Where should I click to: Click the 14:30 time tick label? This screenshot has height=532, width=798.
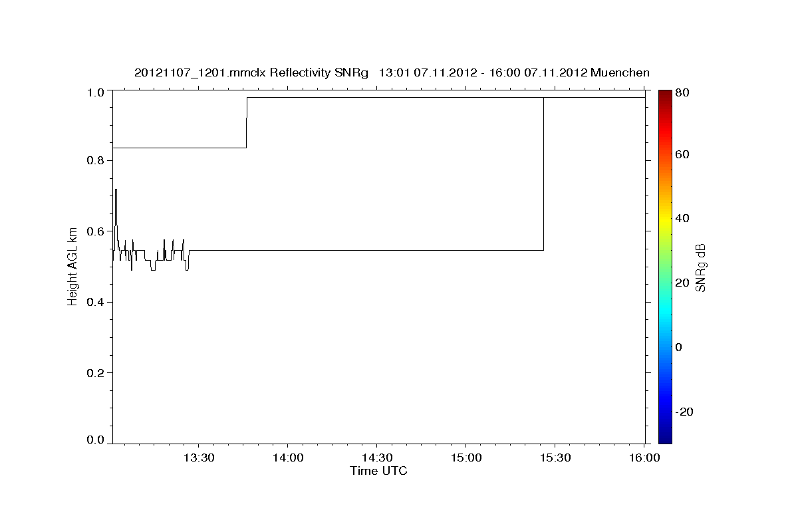(x=376, y=458)
